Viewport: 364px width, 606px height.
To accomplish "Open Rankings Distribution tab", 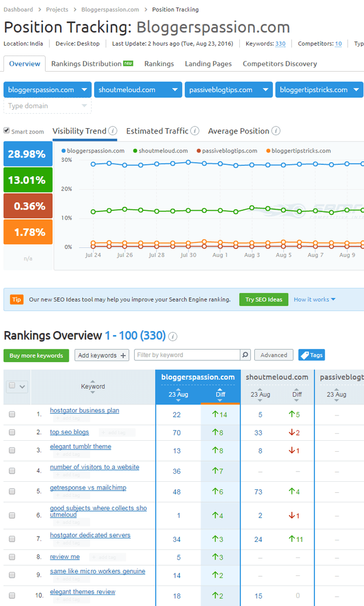I will coord(92,64).
